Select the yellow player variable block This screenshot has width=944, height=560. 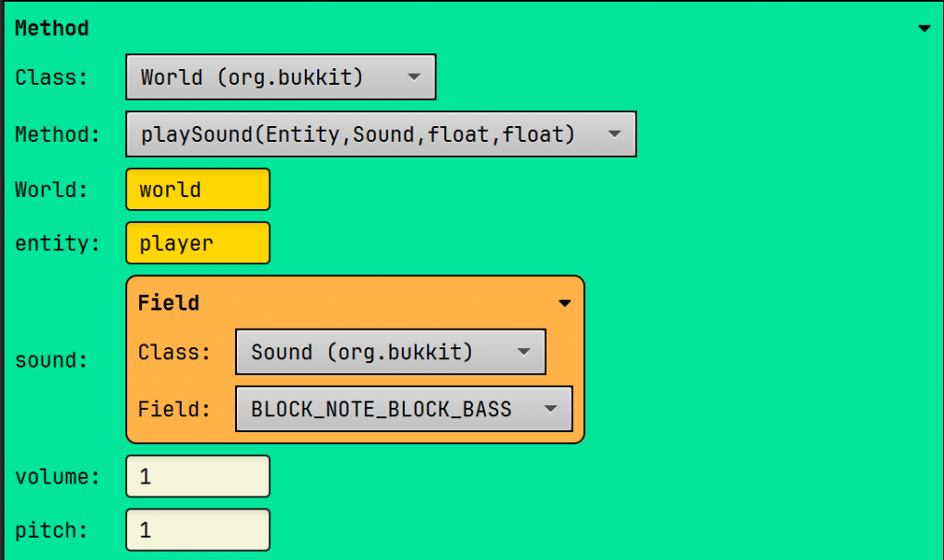(197, 243)
